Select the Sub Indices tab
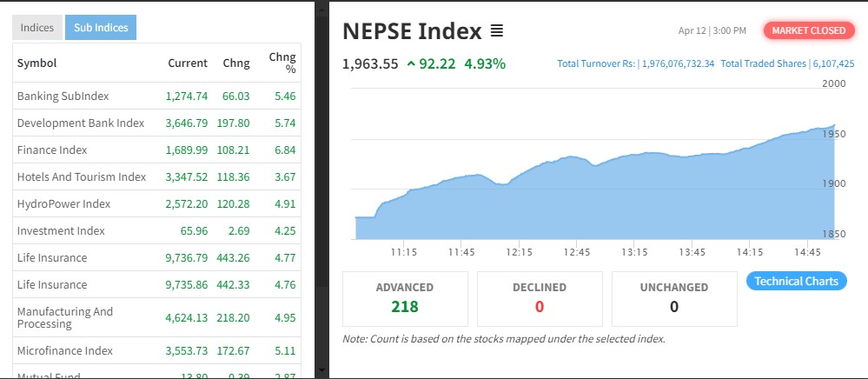This screenshot has height=379, width=868. click(101, 28)
